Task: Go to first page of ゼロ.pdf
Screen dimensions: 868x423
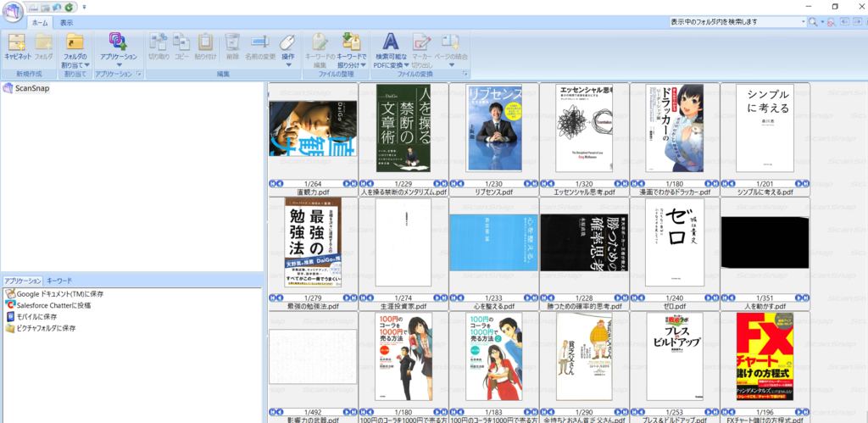Action: [x=634, y=298]
